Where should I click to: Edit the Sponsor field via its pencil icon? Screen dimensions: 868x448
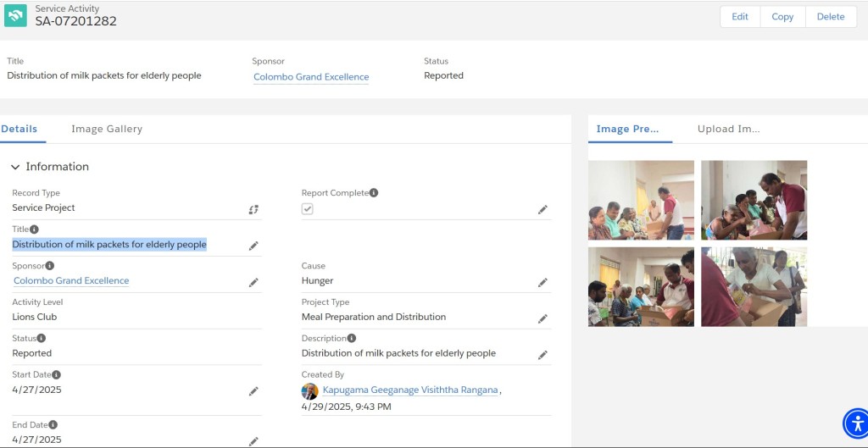pyautogui.click(x=253, y=282)
